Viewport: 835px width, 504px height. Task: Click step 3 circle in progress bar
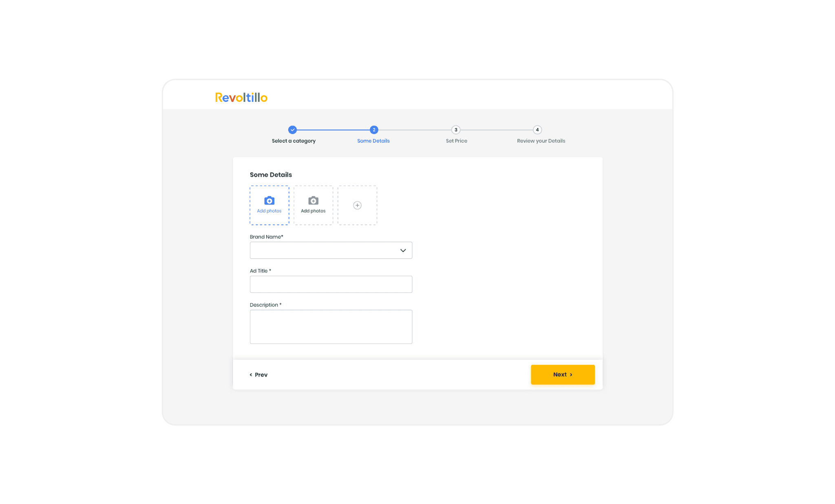456,130
